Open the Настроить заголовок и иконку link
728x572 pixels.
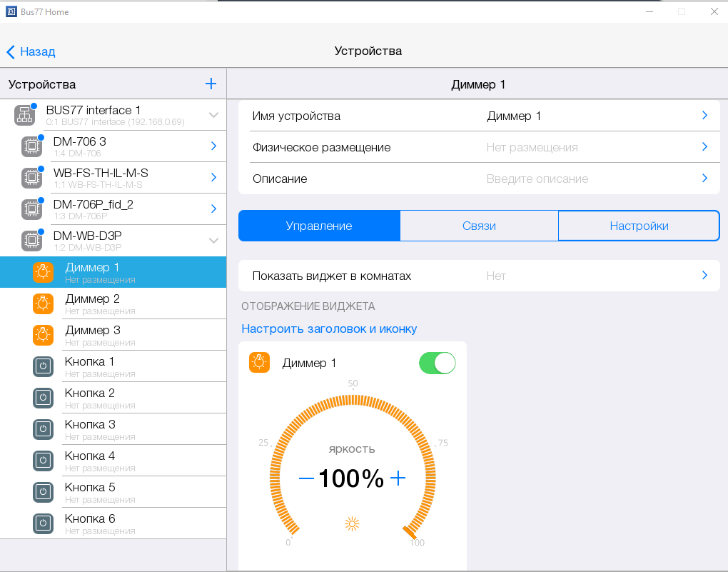pos(329,328)
